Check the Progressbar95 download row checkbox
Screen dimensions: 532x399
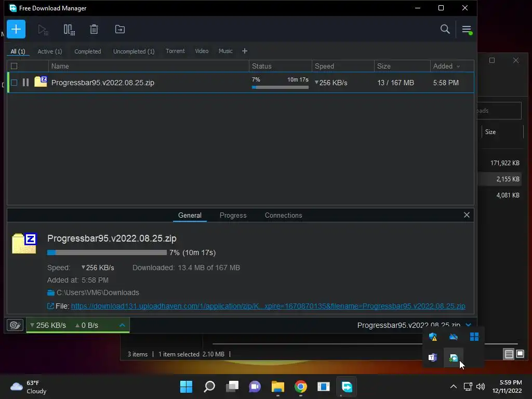click(x=14, y=83)
